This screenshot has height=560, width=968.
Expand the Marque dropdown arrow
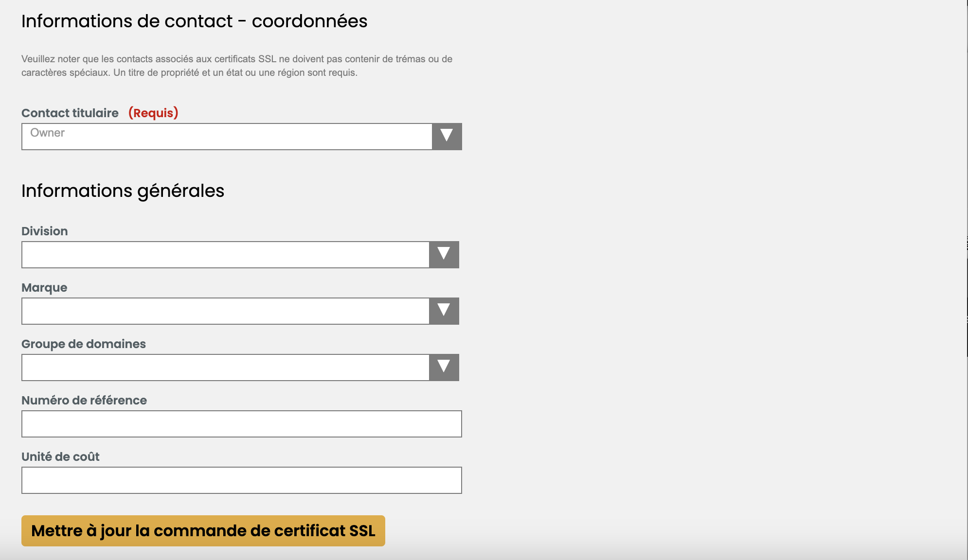point(444,311)
